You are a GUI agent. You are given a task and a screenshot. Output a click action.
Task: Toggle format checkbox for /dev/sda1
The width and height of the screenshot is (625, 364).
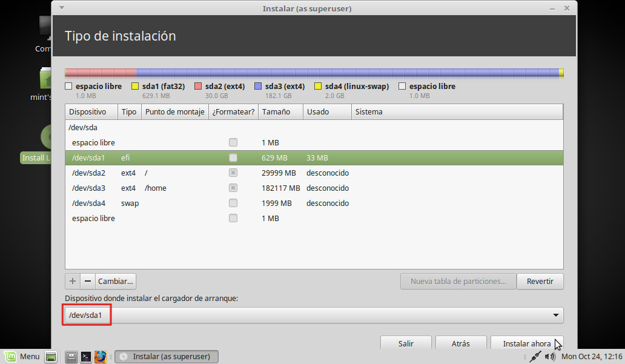point(233,157)
